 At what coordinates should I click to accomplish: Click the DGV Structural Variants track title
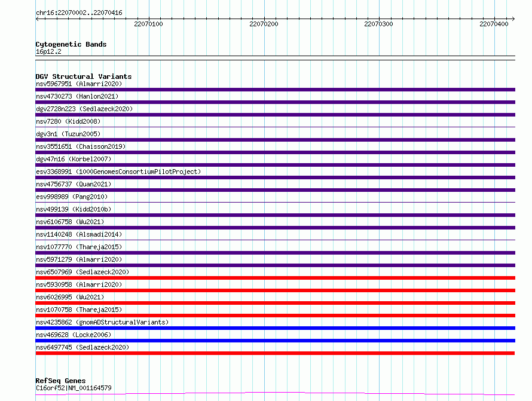(x=84, y=76)
